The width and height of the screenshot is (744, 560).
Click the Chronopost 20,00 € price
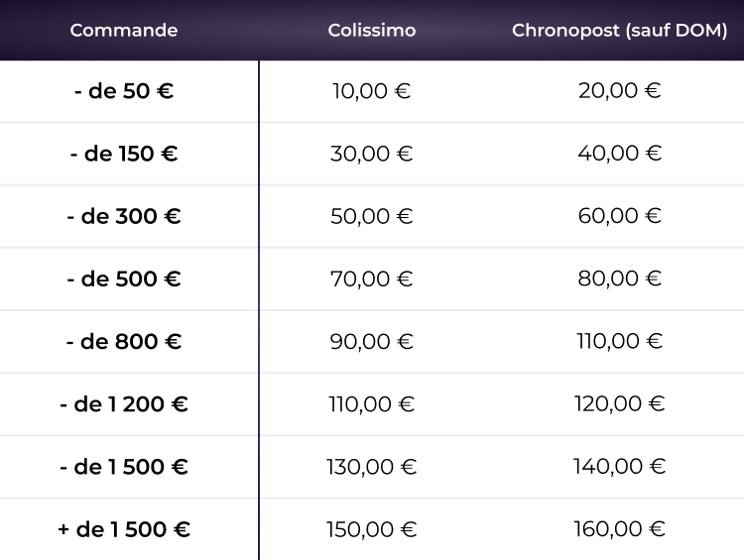pyautogui.click(x=620, y=91)
